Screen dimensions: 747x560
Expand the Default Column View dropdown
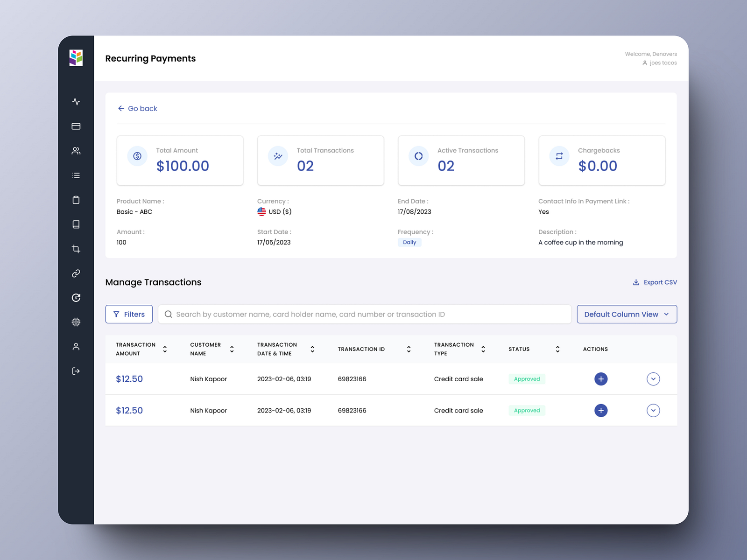[x=627, y=314]
